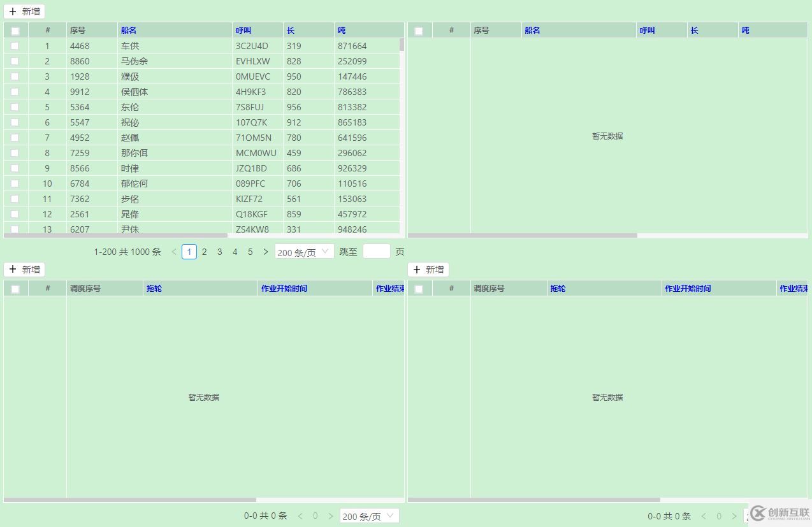The height and width of the screenshot is (527, 812).
Task: Click 船名 header in the empty upper-right table
Action: pyautogui.click(x=533, y=30)
